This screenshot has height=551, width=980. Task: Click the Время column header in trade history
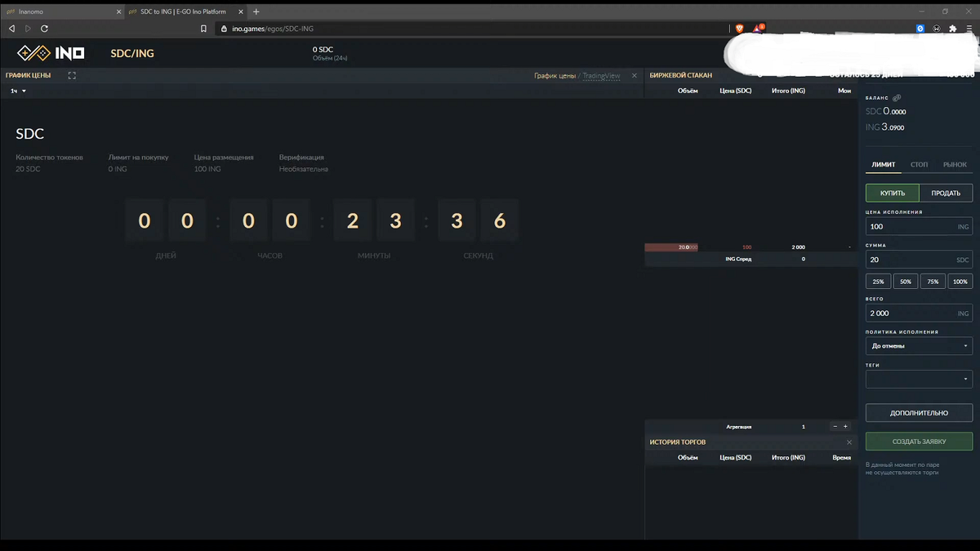(x=841, y=458)
